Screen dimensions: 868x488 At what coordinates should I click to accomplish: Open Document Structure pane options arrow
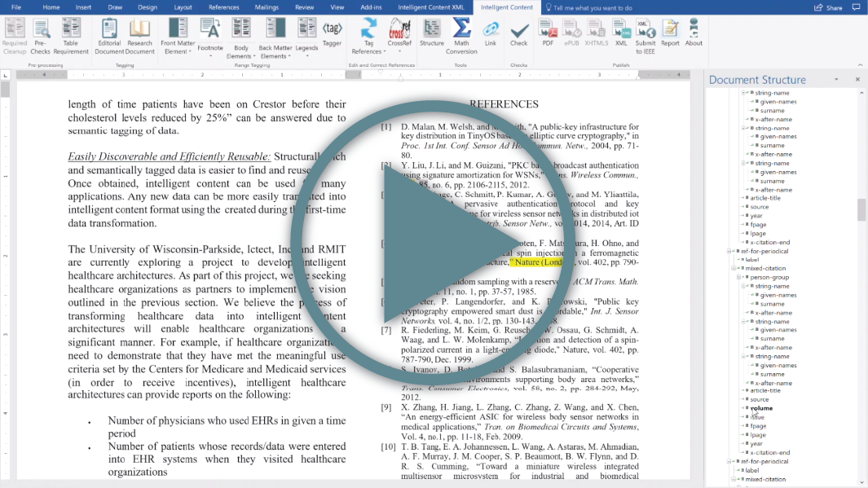tap(836, 79)
